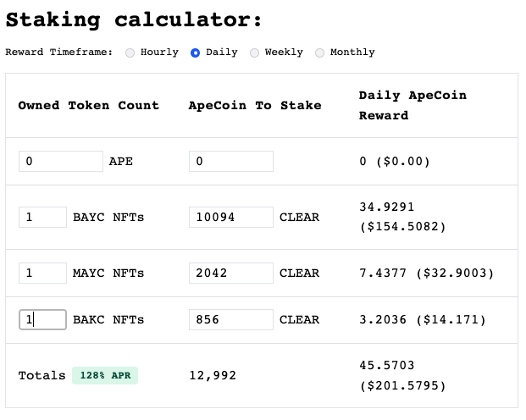Click the BAKC reward 3.2036 ($14.171)
Image resolution: width=526 pixels, height=420 pixels.
(x=423, y=320)
